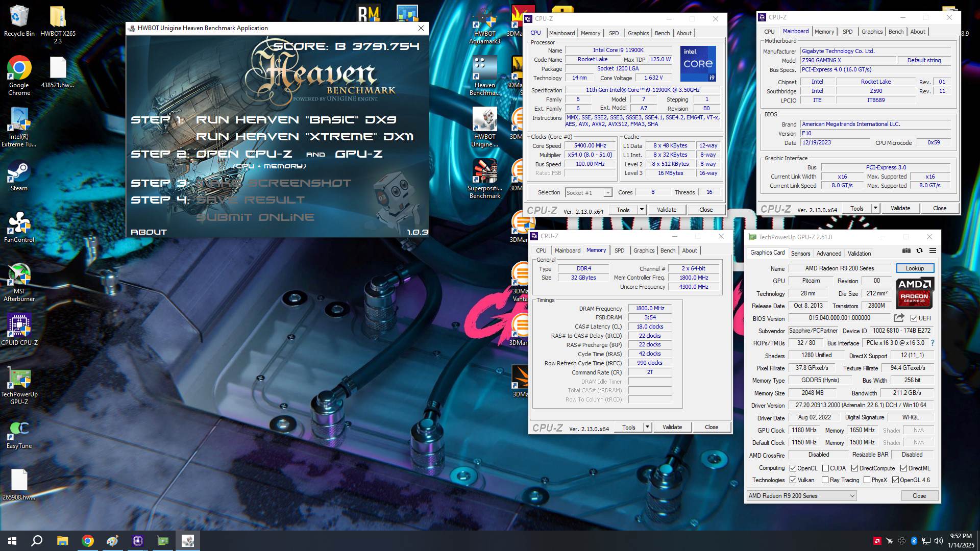Switch to the Sensors tab in GPU-Z
The height and width of the screenshot is (551, 980).
800,254
